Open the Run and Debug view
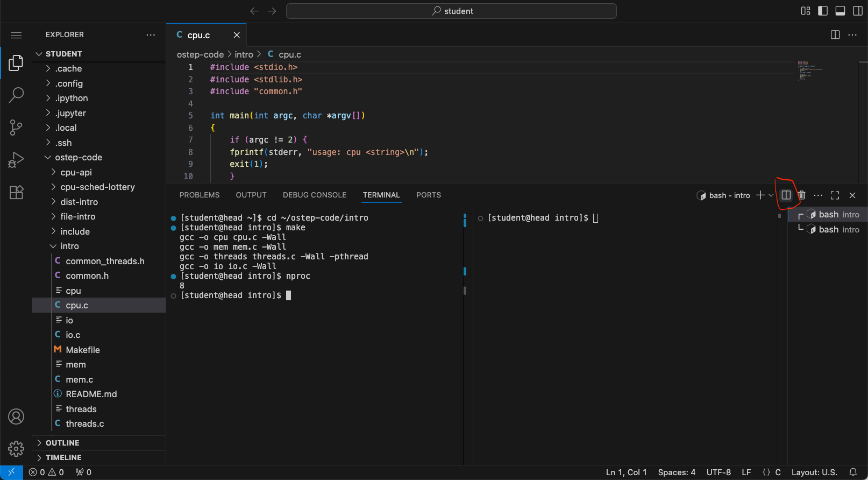 [x=16, y=160]
